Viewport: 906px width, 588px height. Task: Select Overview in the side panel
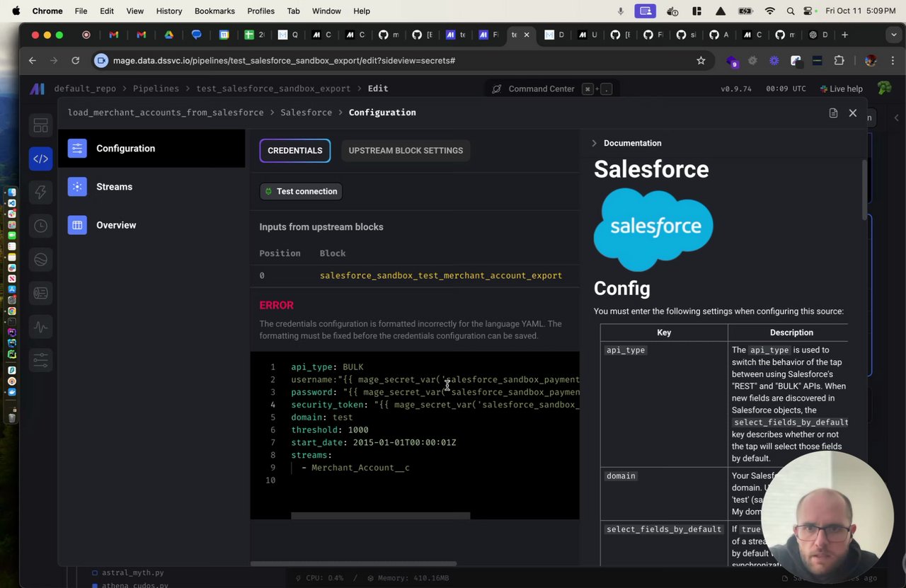click(x=151, y=225)
